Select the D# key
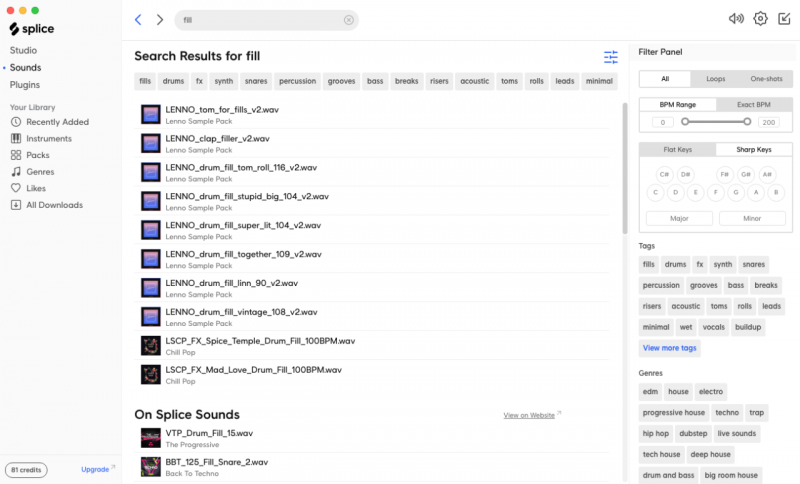Image resolution: width=800 pixels, height=484 pixels. [x=685, y=174]
